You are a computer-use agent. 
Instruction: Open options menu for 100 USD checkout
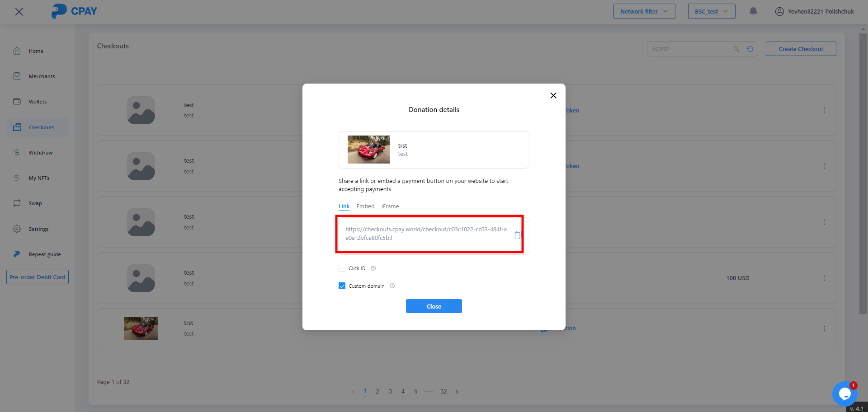824,278
